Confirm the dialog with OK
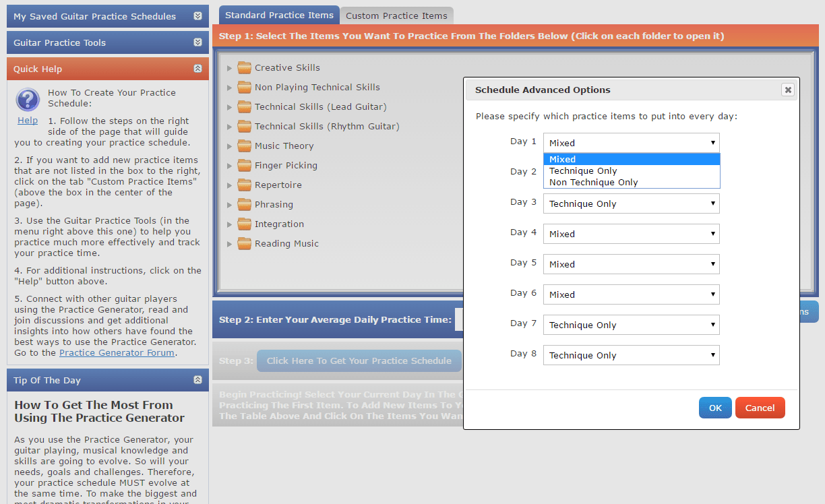The width and height of the screenshot is (825, 504). 715,408
